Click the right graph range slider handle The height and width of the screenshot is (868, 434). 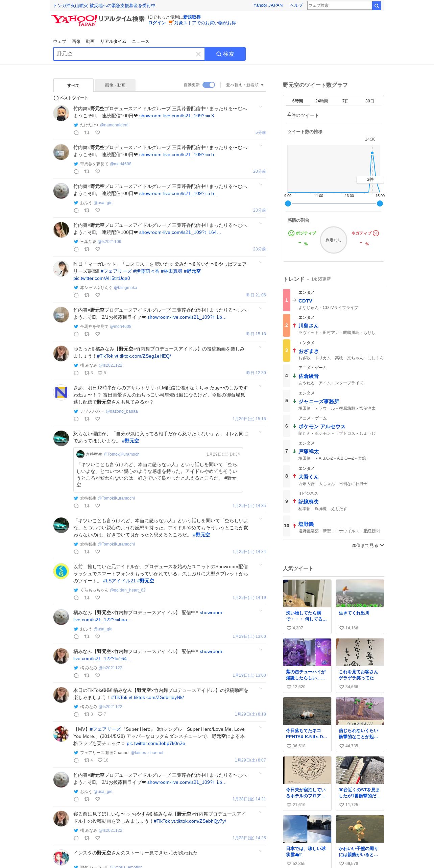click(x=380, y=203)
